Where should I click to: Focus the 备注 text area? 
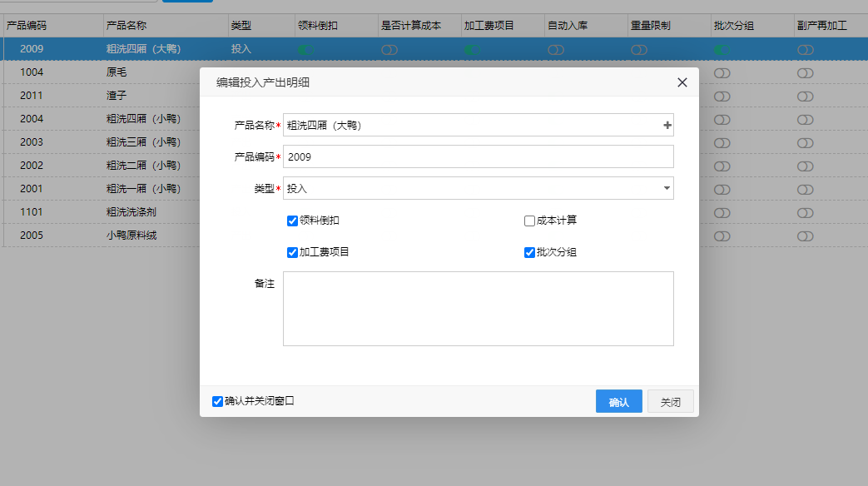click(x=478, y=308)
